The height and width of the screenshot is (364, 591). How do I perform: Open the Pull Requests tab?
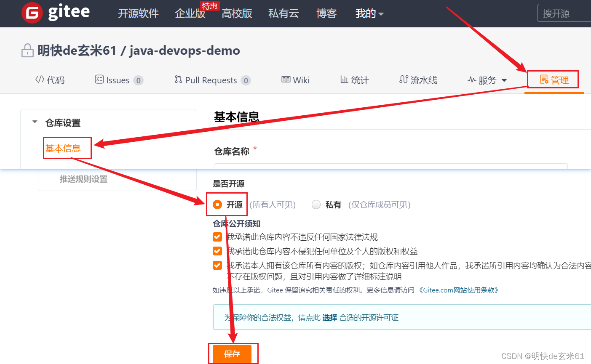coord(212,80)
